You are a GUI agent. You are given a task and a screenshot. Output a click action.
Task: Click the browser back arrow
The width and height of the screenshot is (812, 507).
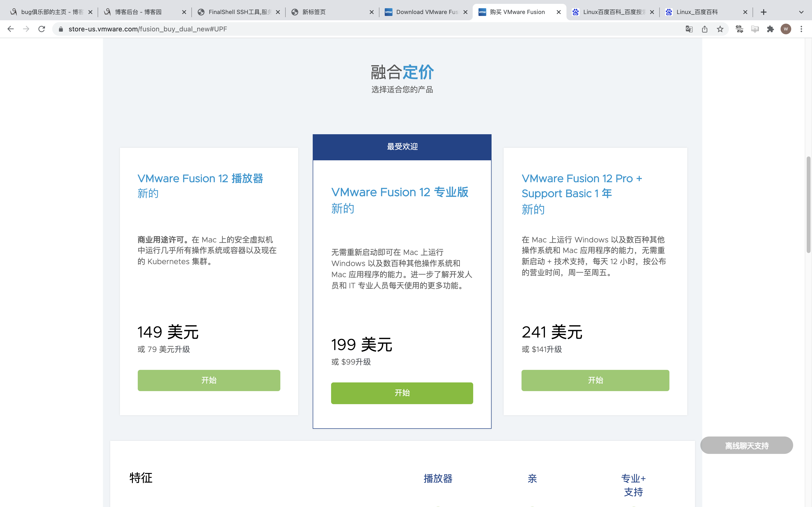(10, 29)
